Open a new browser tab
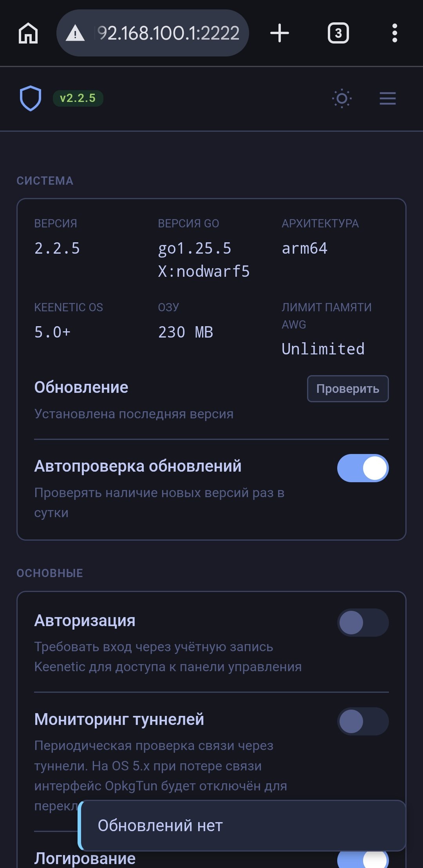The image size is (423, 868). click(280, 33)
